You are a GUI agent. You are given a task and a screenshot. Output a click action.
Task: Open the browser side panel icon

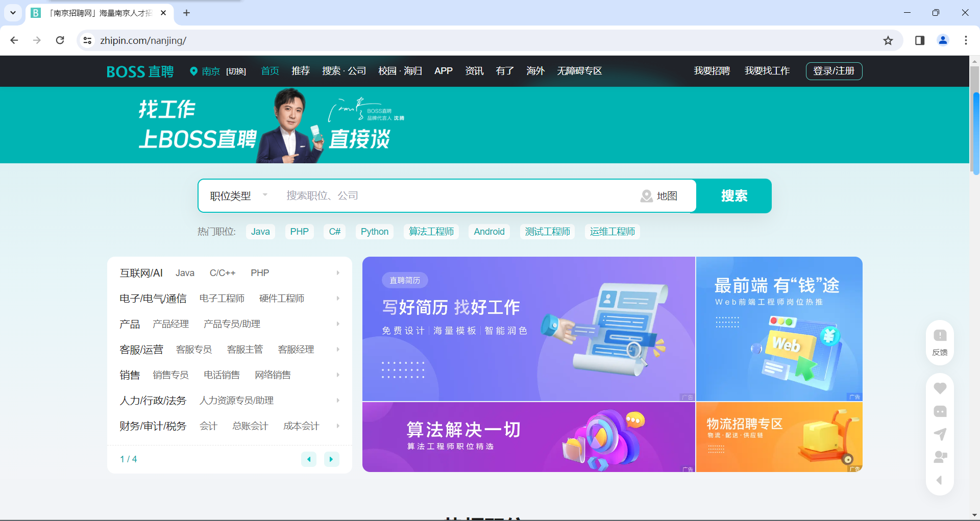pyautogui.click(x=920, y=40)
